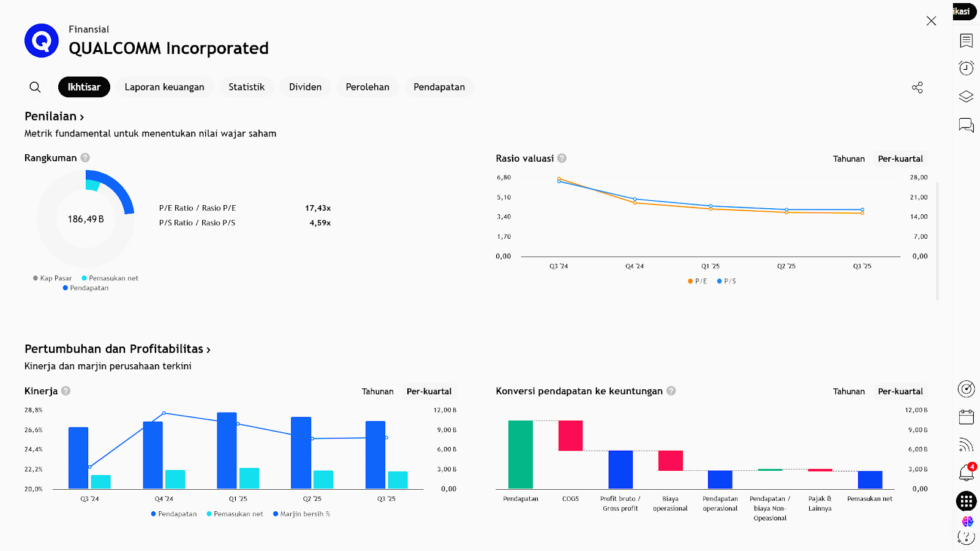
Task: Expand the Penilaian section heading
Action: click(54, 116)
